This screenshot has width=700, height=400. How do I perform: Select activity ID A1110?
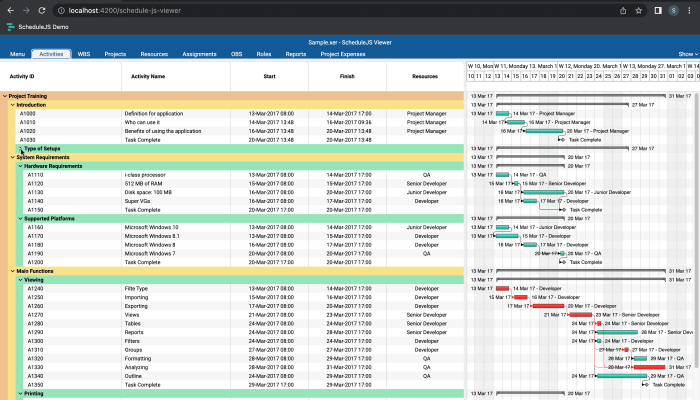point(35,175)
